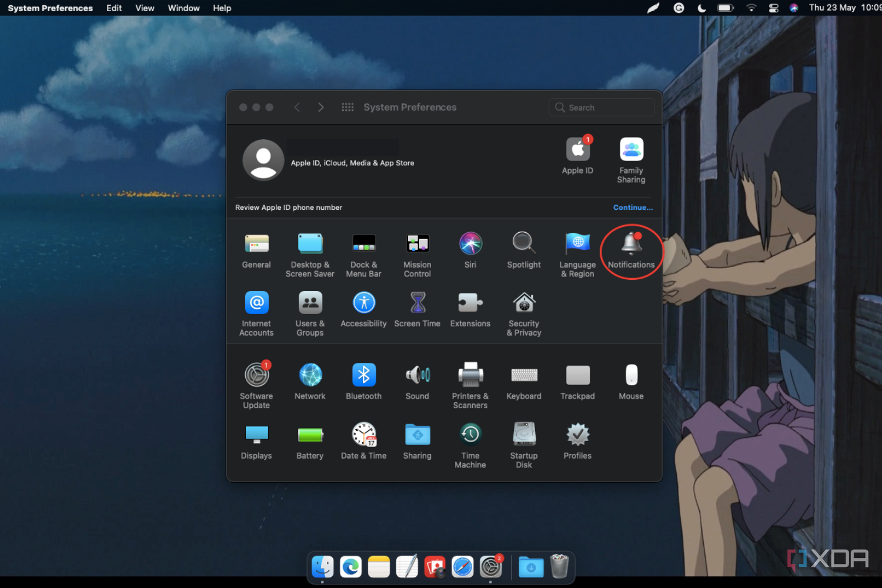
Task: Open Mouse preferences
Action: (631, 375)
